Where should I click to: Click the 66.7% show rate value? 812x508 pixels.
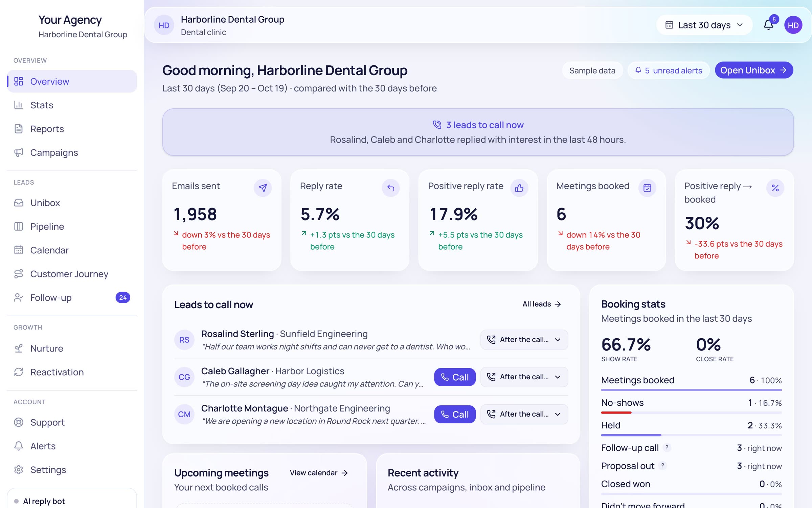(x=626, y=345)
